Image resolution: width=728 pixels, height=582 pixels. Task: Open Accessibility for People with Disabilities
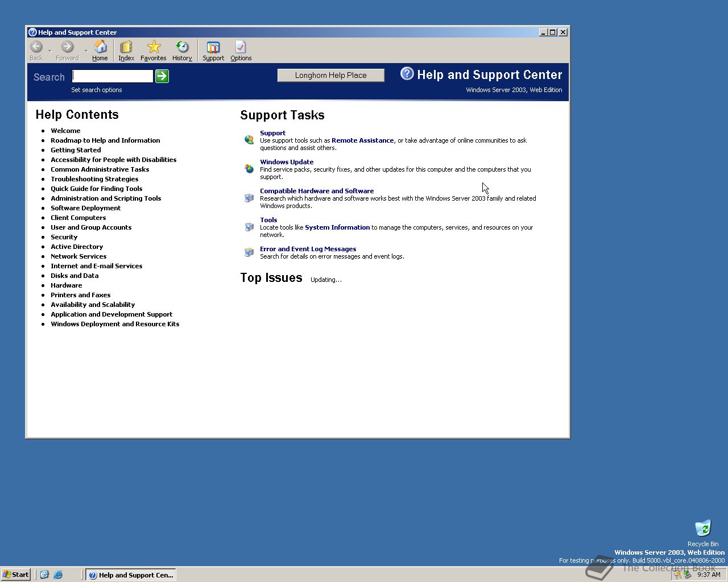114,160
